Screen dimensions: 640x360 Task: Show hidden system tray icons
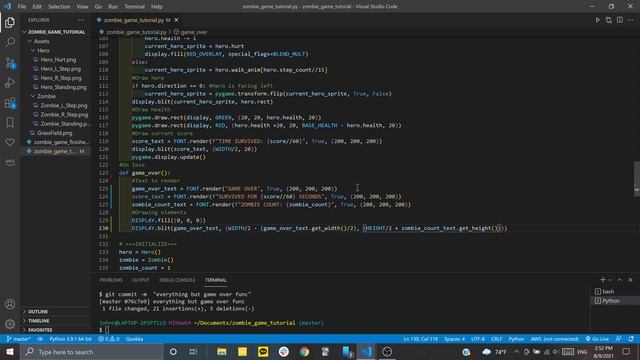click(516, 351)
